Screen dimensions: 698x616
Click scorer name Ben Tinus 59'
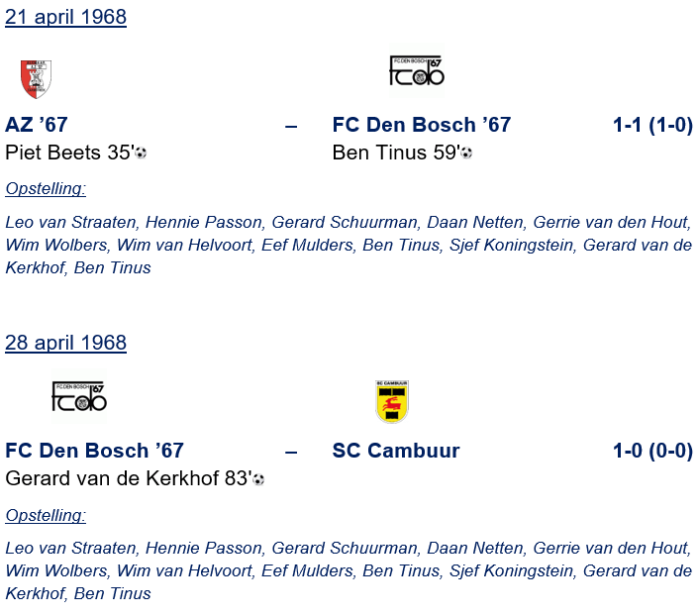point(395,153)
